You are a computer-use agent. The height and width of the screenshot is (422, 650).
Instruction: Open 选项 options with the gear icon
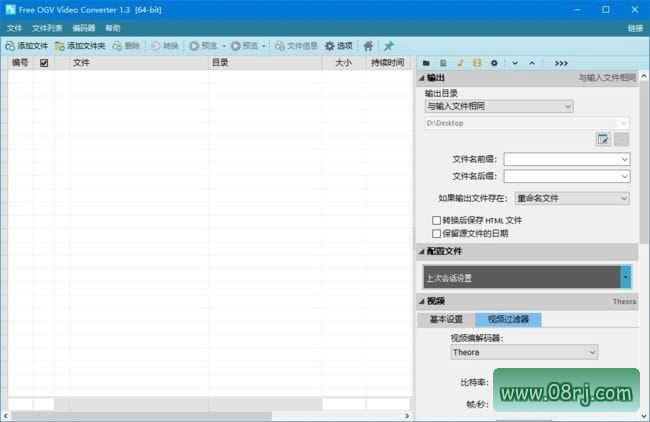[x=338, y=46]
